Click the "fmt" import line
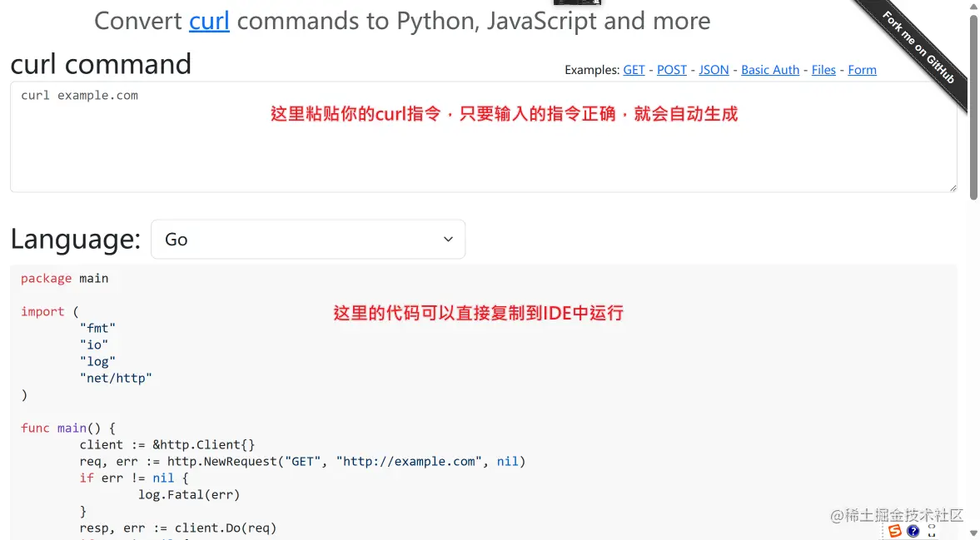This screenshot has height=540, width=980. (97, 329)
